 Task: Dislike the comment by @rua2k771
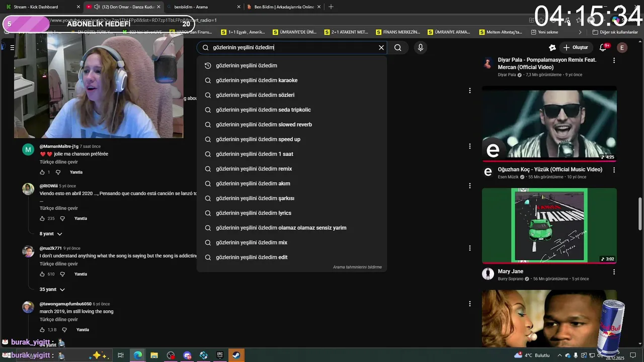tap(62, 274)
